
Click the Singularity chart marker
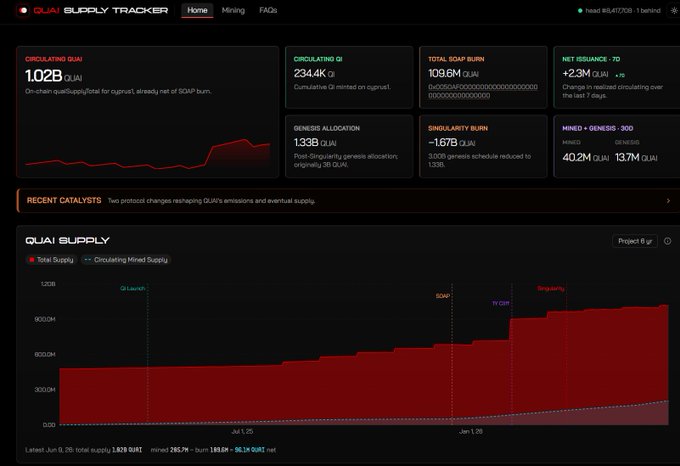pos(551,288)
